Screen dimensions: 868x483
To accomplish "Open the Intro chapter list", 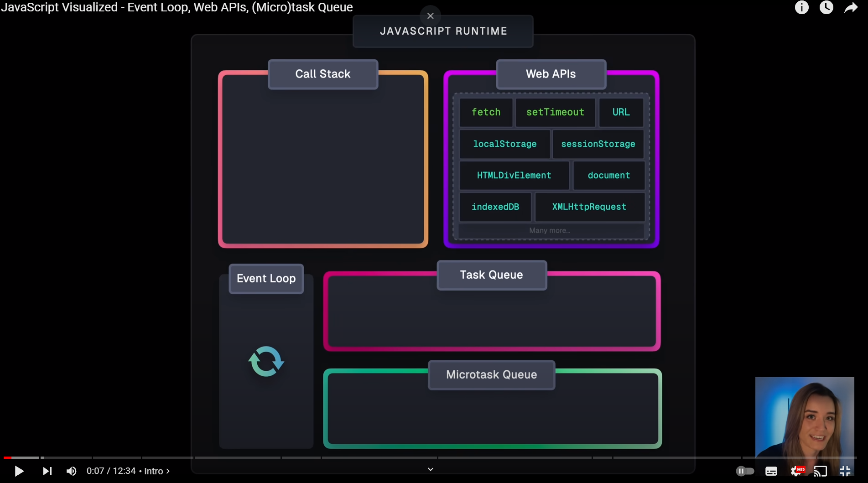I will point(157,471).
